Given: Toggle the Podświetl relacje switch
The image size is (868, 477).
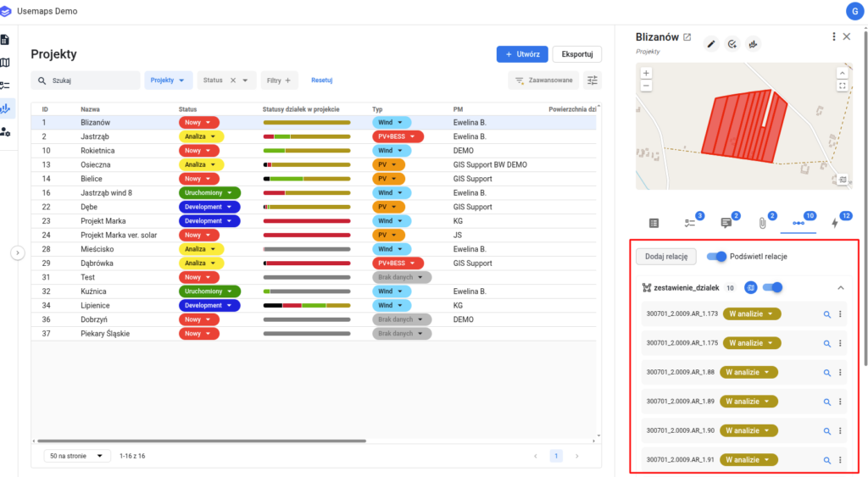Looking at the screenshot, I should click(x=716, y=256).
